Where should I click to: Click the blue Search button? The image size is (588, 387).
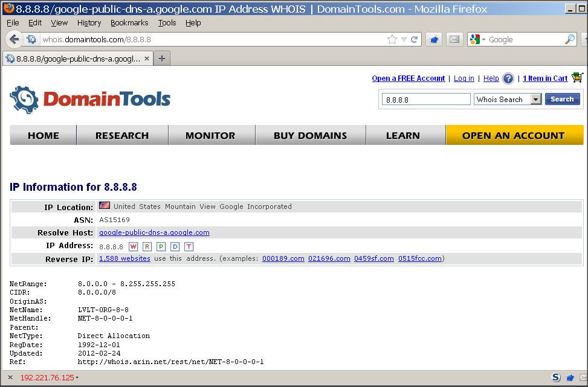(562, 99)
